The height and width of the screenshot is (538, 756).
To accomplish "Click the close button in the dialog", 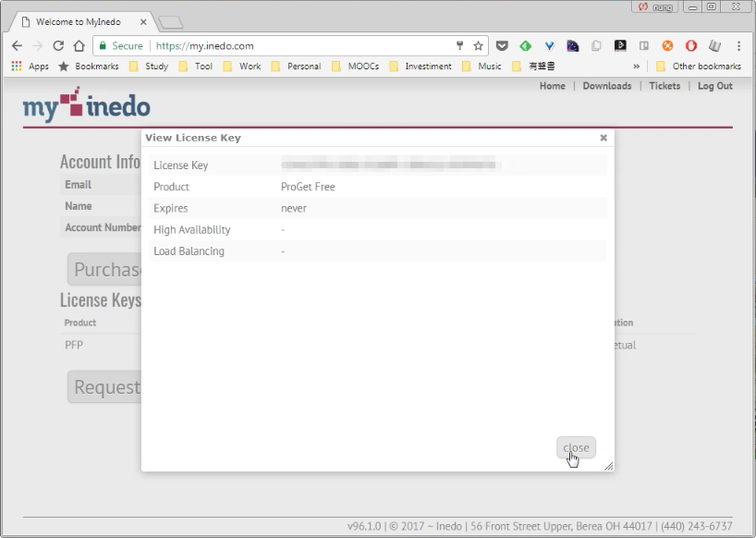I will point(576,447).
